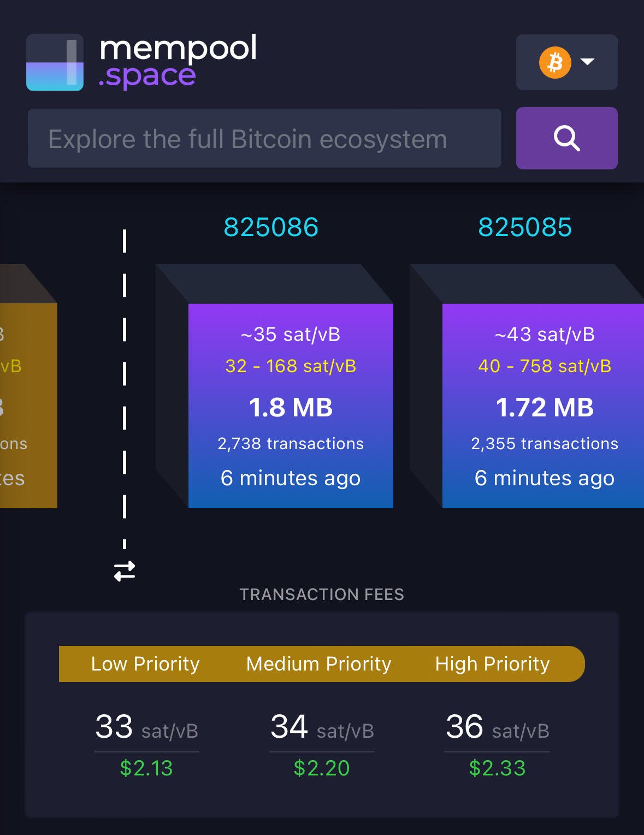
Task: Click the orange Bitcoin network icon
Action: [555, 62]
